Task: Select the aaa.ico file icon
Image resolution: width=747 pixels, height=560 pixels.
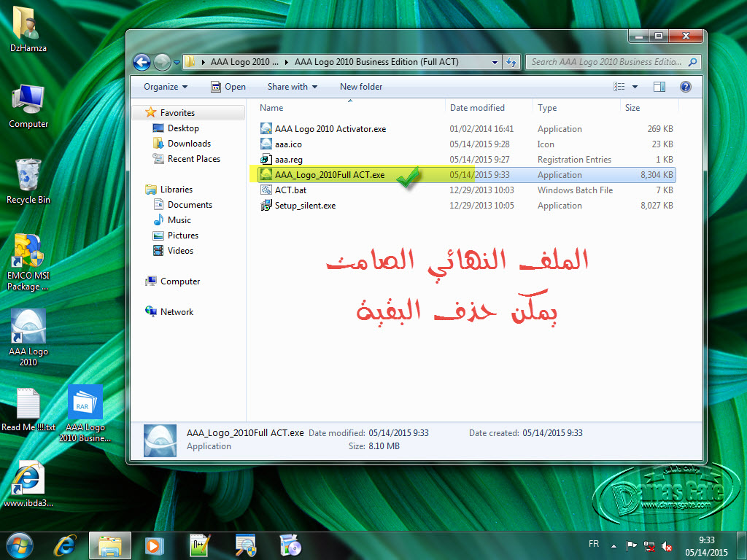Action: (266, 144)
